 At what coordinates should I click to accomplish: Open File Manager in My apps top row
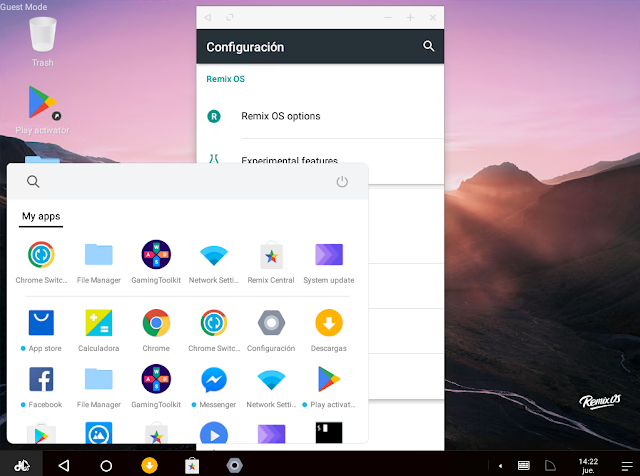(x=98, y=262)
